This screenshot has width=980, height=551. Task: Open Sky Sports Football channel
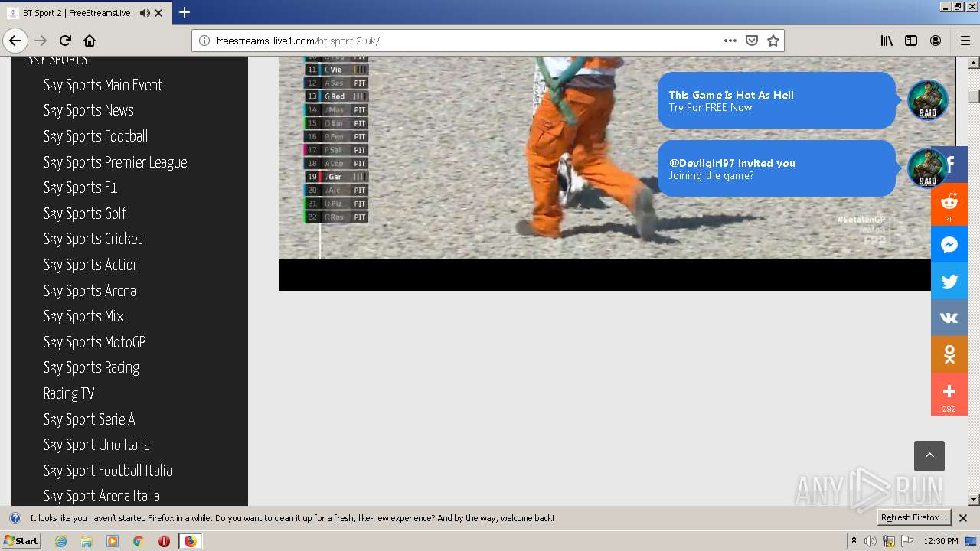pos(96,136)
